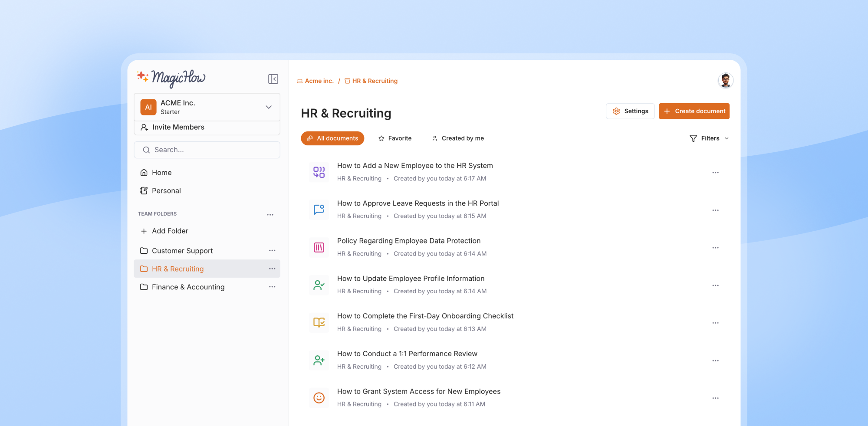Viewport: 868px width, 426px height.
Task: Open options for Approve Leave Requests document
Action: (x=716, y=210)
